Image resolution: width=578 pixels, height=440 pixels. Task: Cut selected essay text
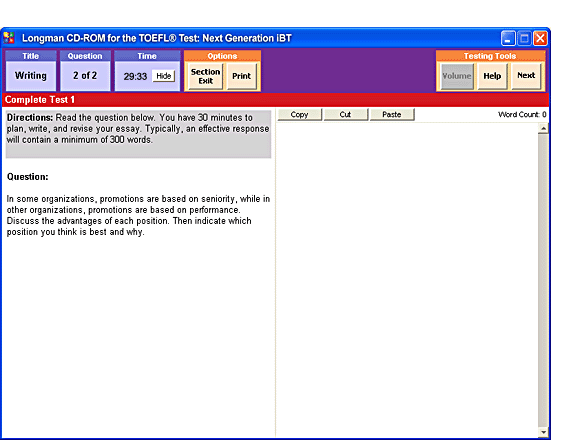pyautogui.click(x=345, y=115)
